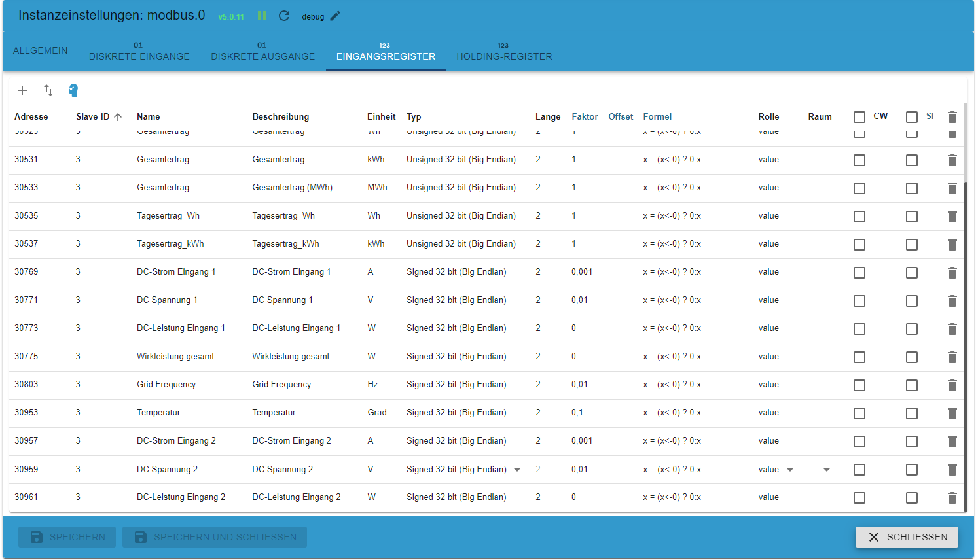976x560 pixels.
Task: Select Beschreibung cell 'Gesamtertrag (MWh)'
Action: click(x=293, y=188)
